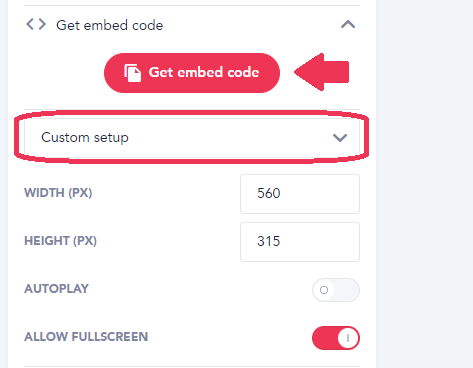Image resolution: width=473 pixels, height=368 pixels.
Task: Click the HEIGHT (PX) label
Action: pos(60,241)
